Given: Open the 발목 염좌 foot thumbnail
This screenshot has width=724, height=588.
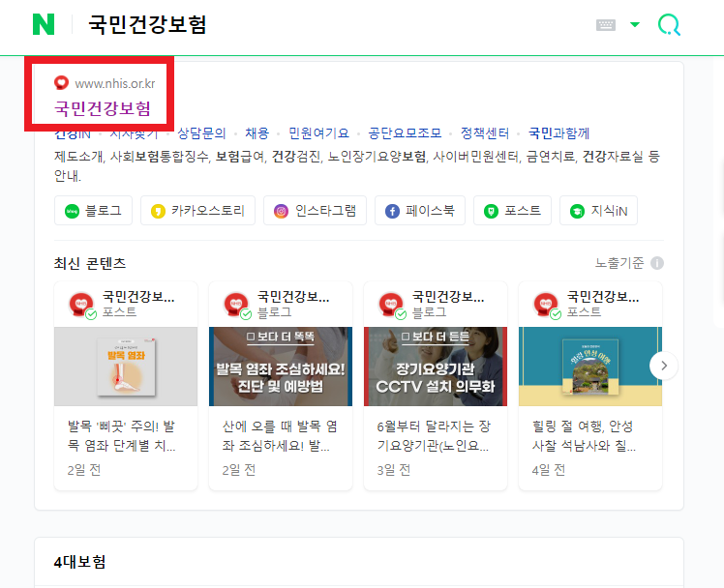Looking at the screenshot, I should (126, 367).
